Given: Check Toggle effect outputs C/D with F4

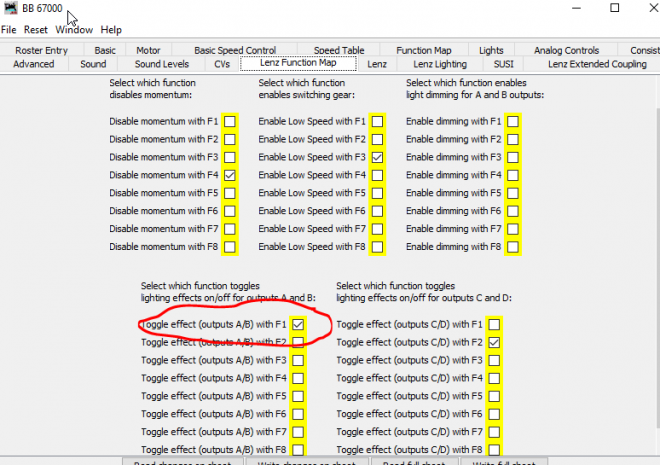Looking at the screenshot, I should (x=494, y=378).
